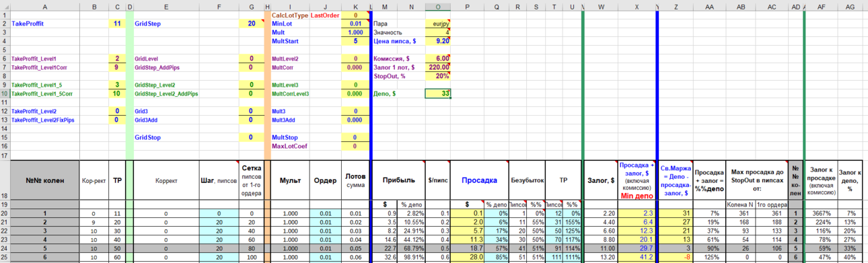Select the GridStep value cell showing 20
Viewport: 868px width, 263px height.
251,24
